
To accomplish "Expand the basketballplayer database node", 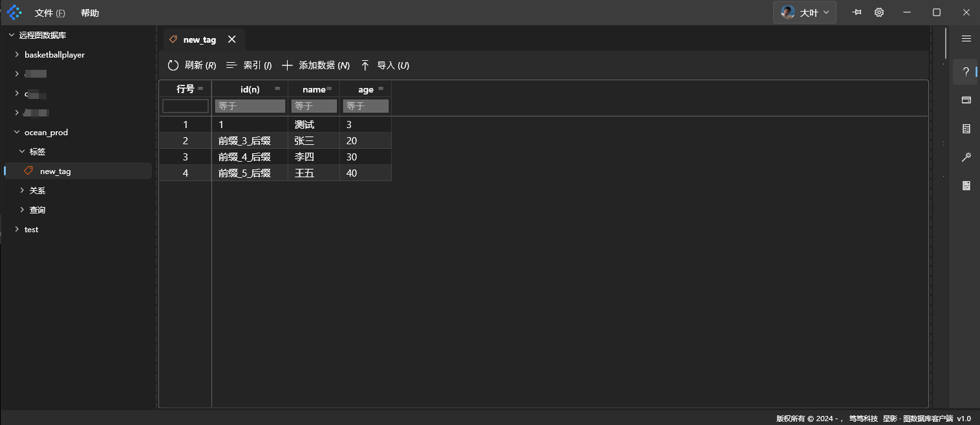I will click(17, 55).
